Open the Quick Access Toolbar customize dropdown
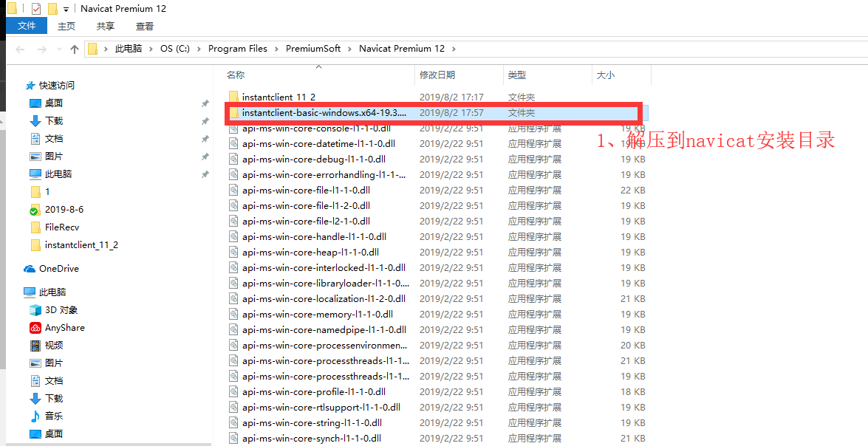Viewport: 868px width, 446px height. tap(65, 9)
